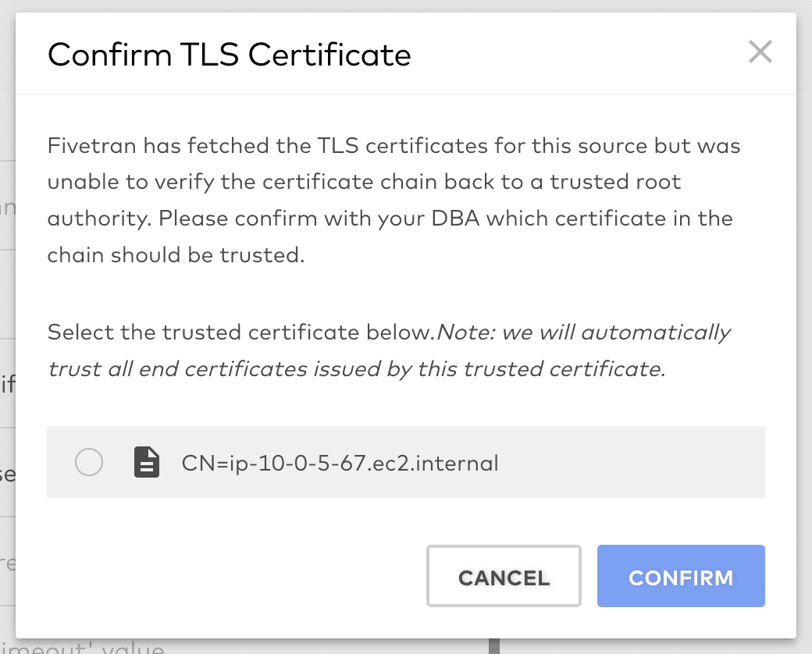Viewport: 812px width, 654px height.
Task: Click CANCEL to abort certificate confirmation
Action: (x=503, y=576)
